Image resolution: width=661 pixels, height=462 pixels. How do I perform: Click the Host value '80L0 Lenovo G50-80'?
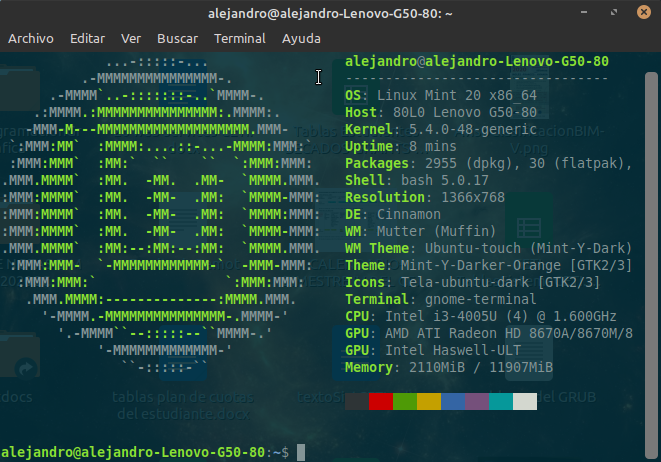click(x=465, y=112)
